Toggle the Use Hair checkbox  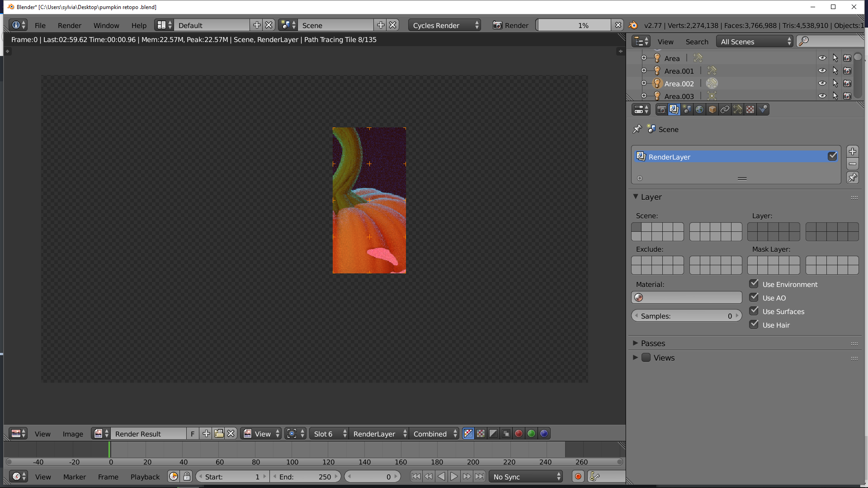coord(754,325)
